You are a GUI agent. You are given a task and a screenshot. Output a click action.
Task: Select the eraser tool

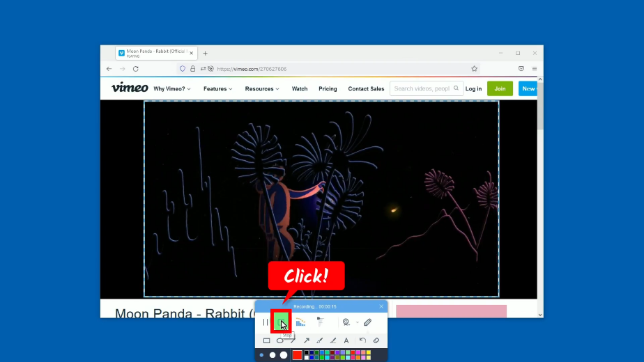click(376, 340)
